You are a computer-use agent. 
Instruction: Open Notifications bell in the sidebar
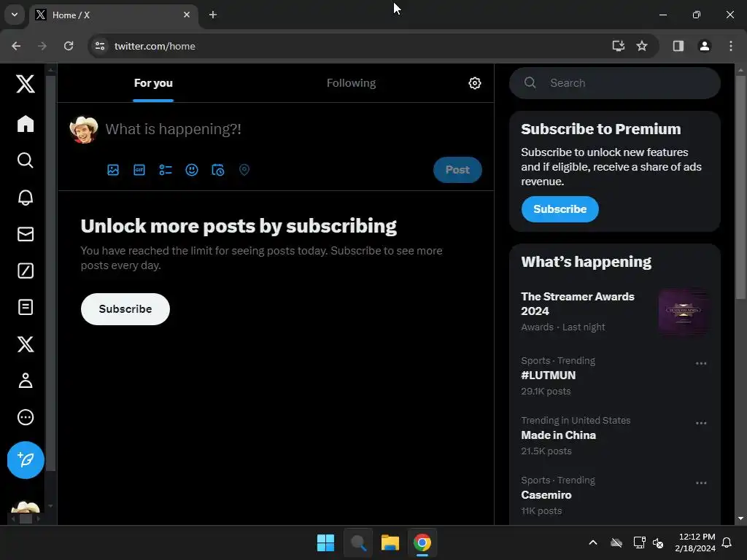click(26, 197)
